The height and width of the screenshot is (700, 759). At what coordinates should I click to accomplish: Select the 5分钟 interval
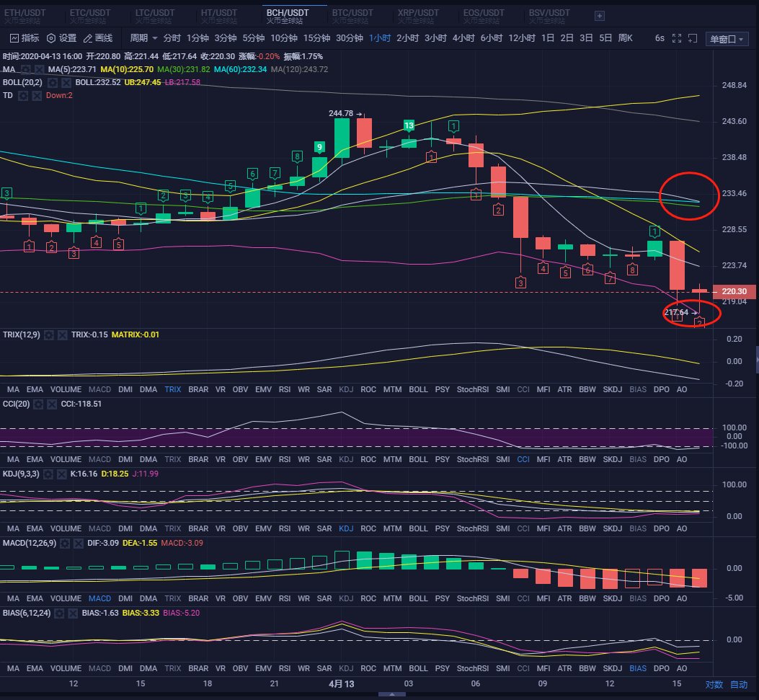[253, 37]
